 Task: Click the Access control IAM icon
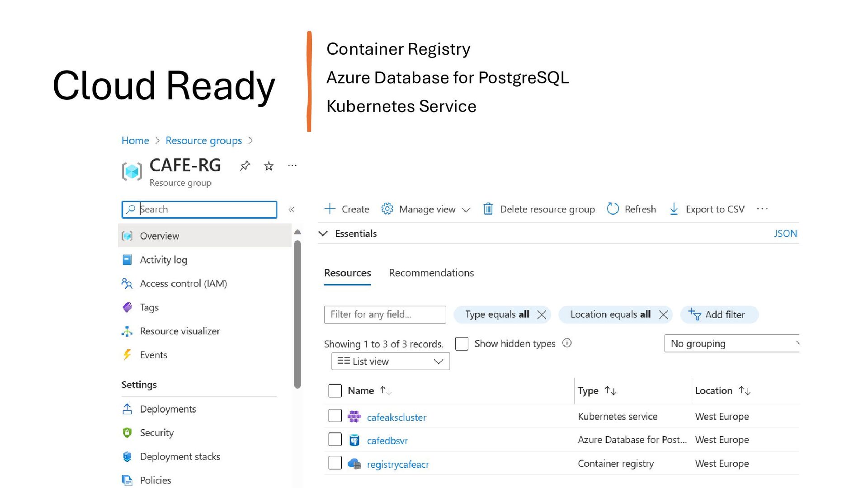(127, 283)
